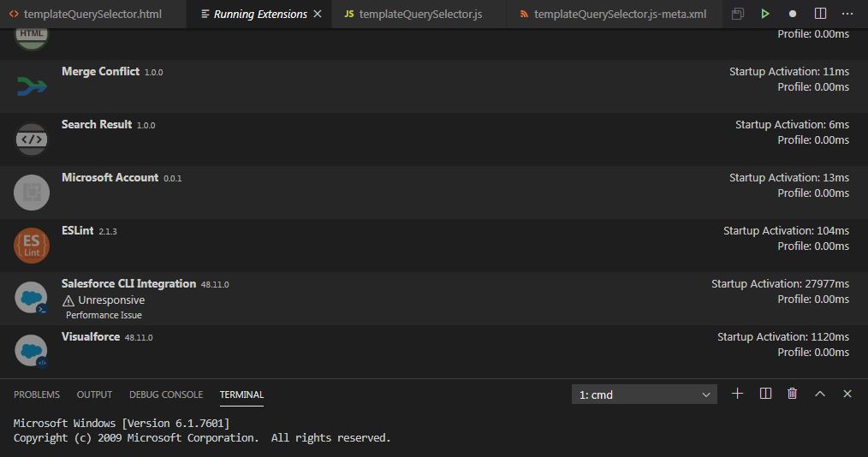Click the Microsoft Windows version line in terminal

(x=122, y=424)
